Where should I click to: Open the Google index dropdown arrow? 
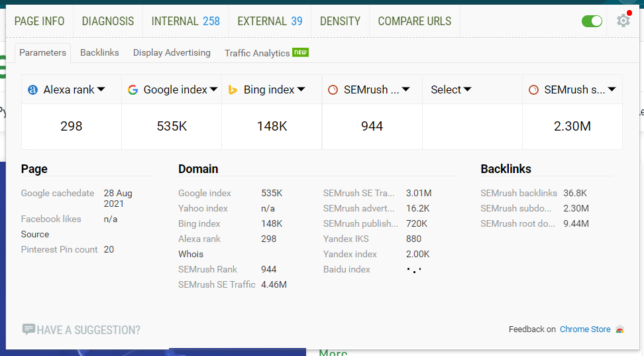point(214,89)
